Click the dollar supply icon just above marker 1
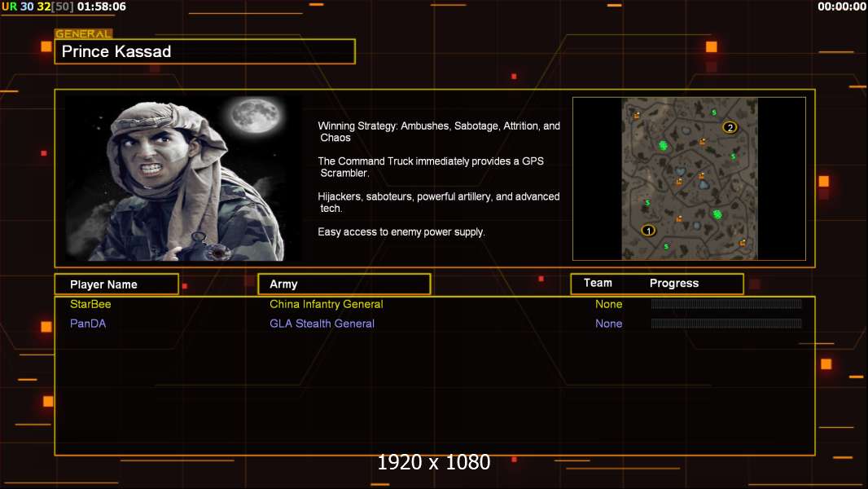 pos(647,203)
